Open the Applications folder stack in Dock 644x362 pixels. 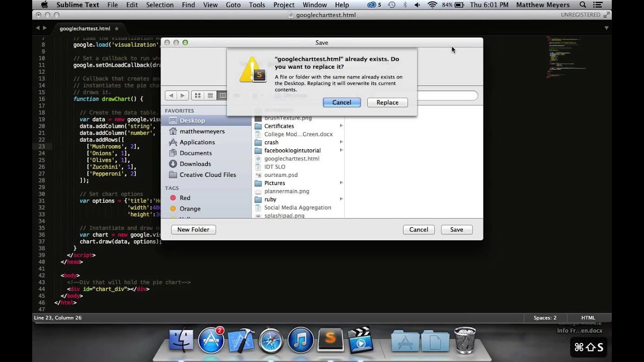(x=405, y=341)
